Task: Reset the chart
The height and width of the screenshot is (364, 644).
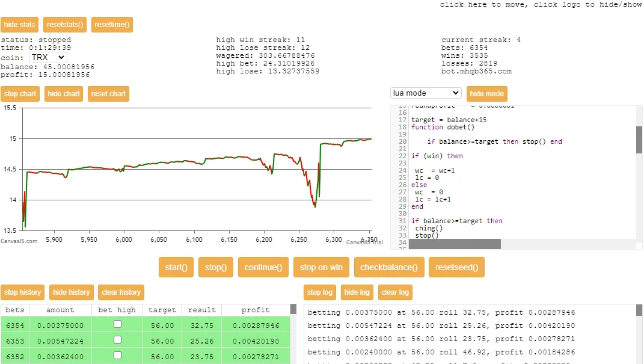Action: tap(108, 94)
